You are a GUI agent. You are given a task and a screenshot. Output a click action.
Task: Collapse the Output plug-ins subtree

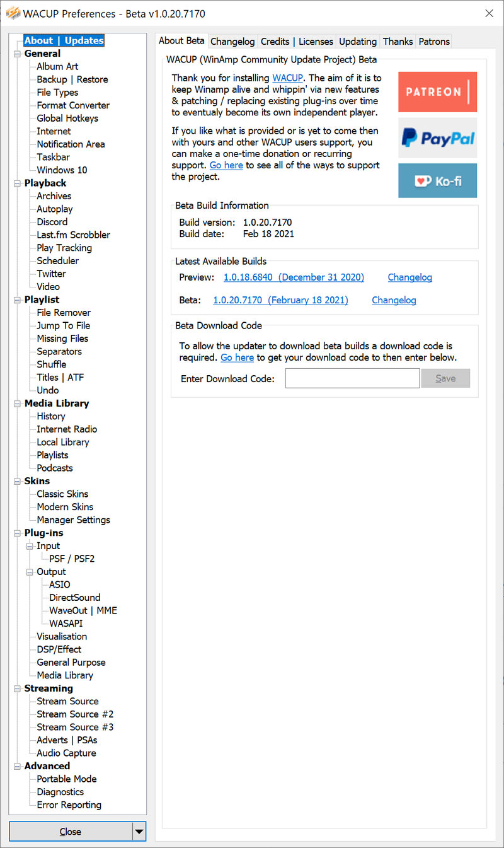tap(30, 572)
